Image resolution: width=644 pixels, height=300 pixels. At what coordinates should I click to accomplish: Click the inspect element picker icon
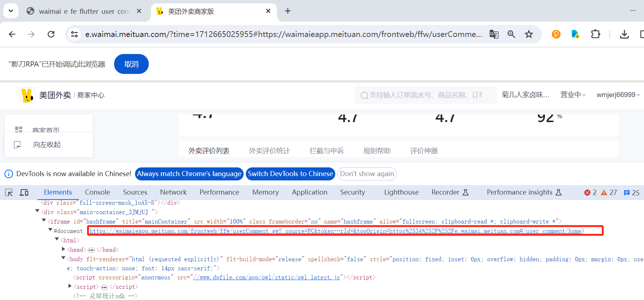click(x=9, y=192)
